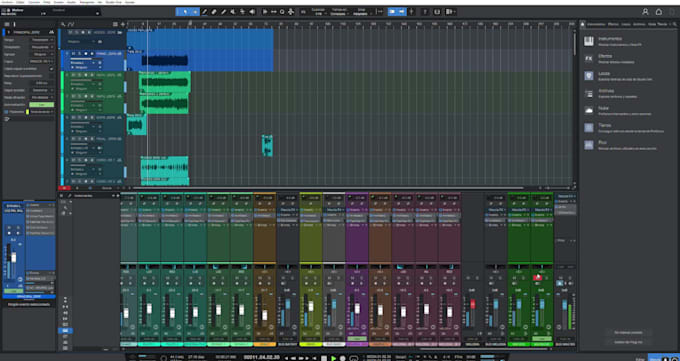Open the Editar view button
The width and height of the screenshot is (680, 361).
point(640,359)
